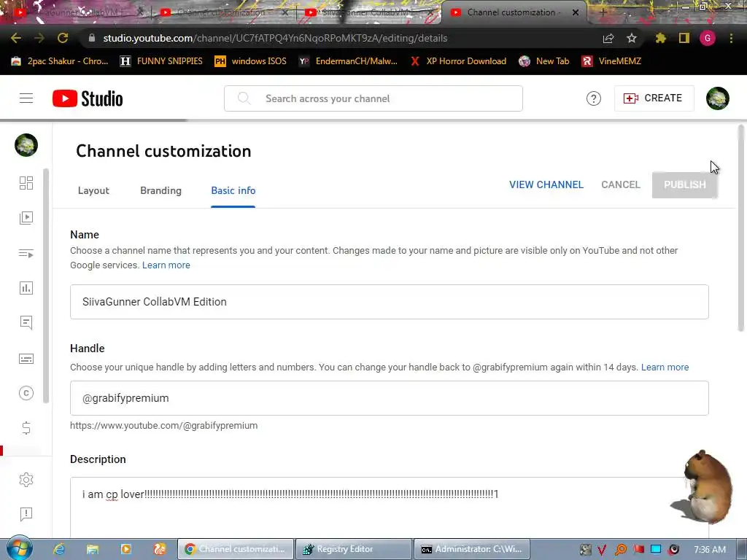This screenshot has width=747, height=560.
Task: Open the Windows Start orb
Action: click(x=19, y=548)
